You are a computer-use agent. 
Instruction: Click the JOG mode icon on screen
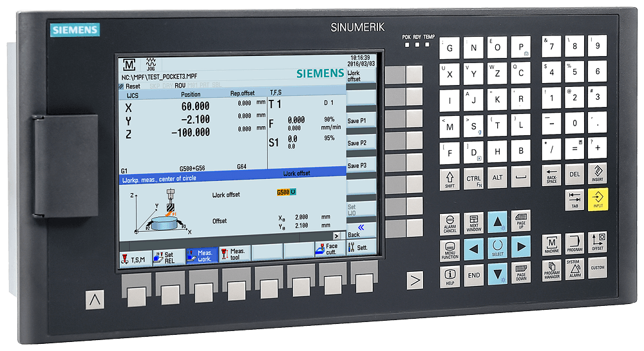pyautogui.click(x=151, y=64)
